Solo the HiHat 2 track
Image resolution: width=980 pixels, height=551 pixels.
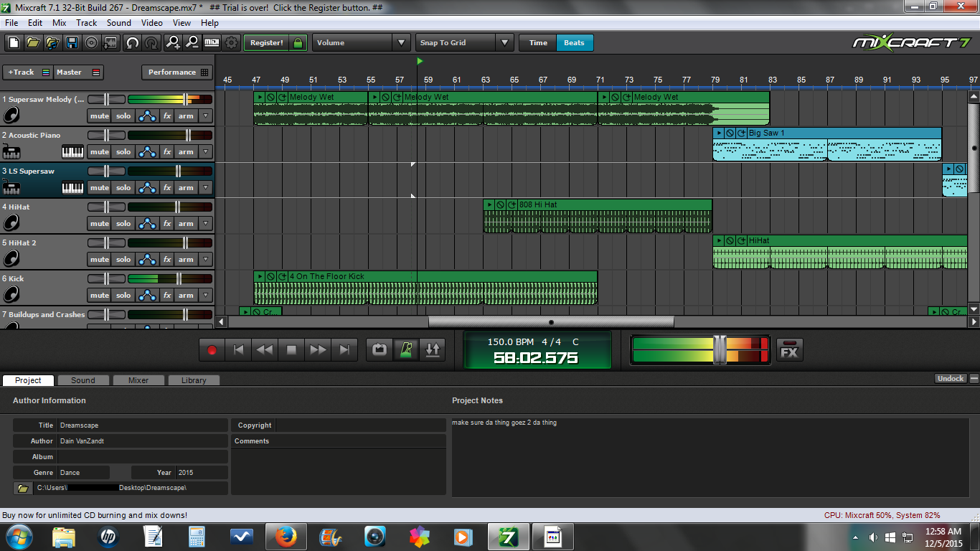(123, 259)
